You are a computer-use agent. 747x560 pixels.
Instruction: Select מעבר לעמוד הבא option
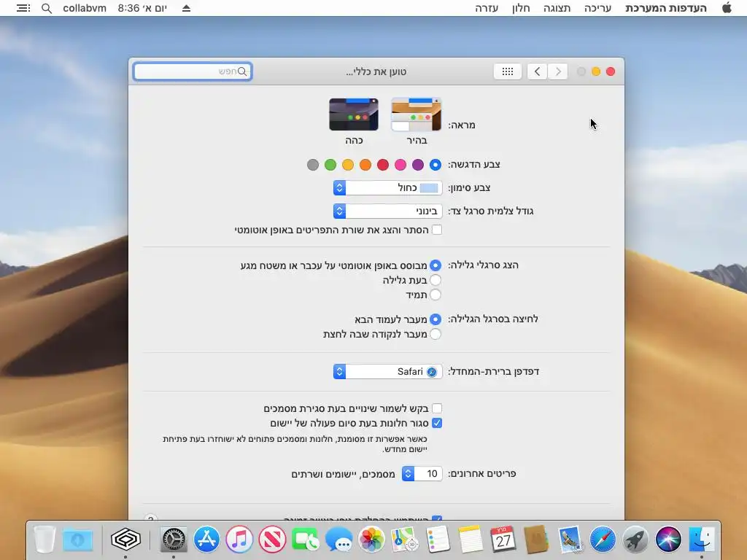pos(436,319)
